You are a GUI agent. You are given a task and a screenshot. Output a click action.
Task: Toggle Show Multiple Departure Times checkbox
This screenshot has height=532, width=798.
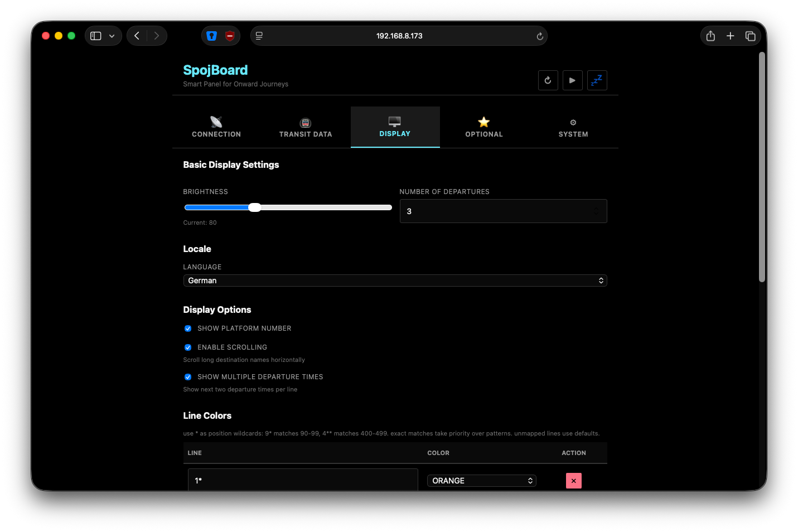point(188,377)
